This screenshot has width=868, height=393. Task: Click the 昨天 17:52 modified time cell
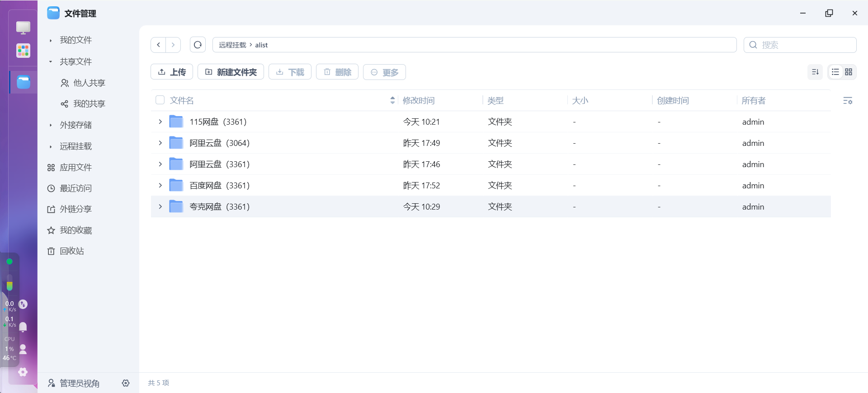point(421,185)
